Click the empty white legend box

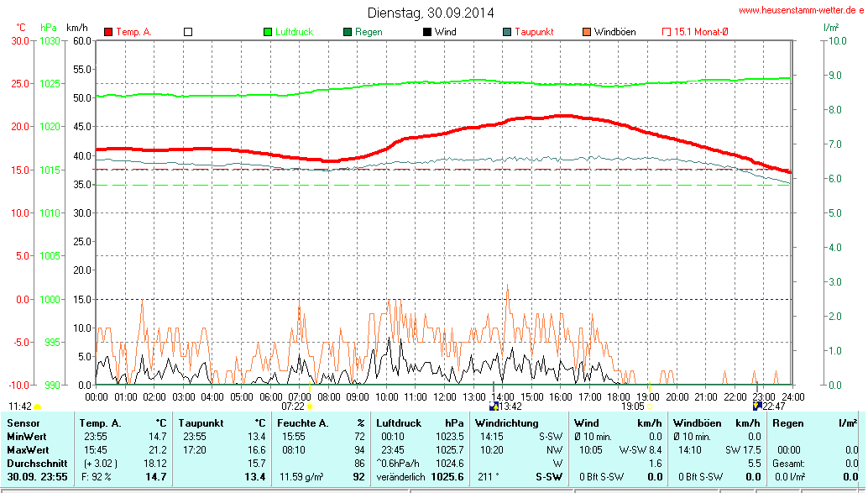(x=188, y=32)
